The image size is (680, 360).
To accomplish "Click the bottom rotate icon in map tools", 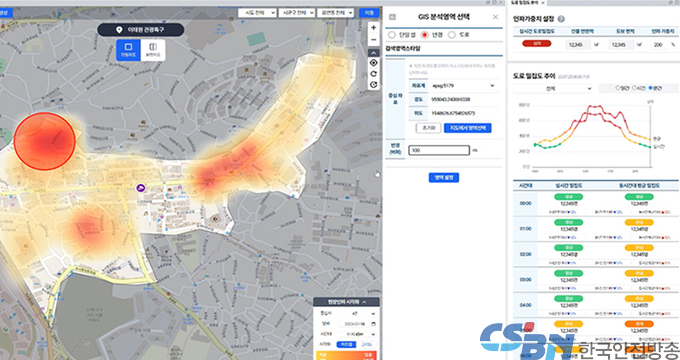I will (373, 85).
